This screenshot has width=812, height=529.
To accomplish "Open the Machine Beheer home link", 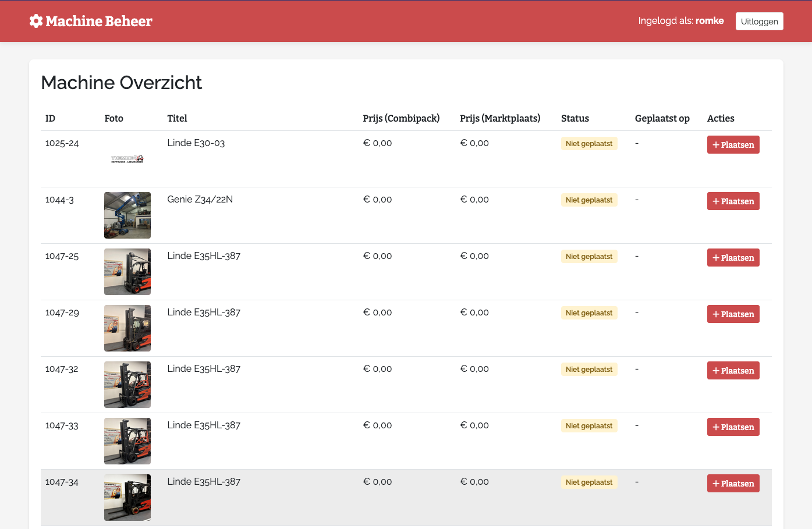I will 98,22.
